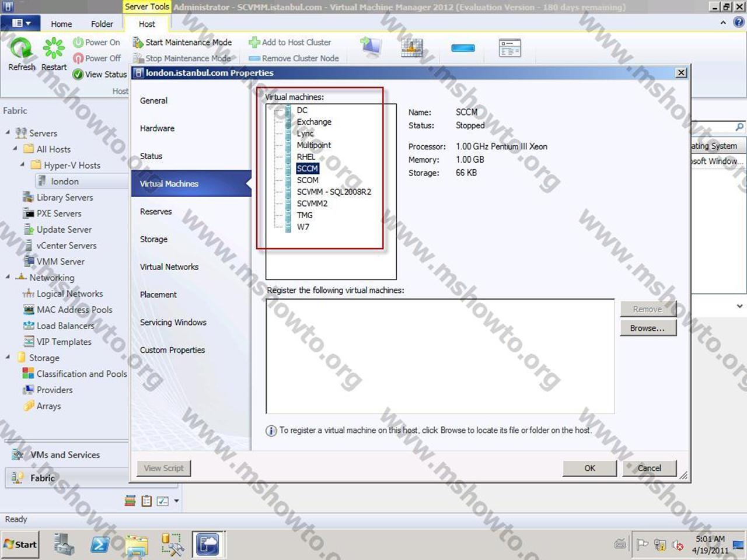Click the monitor with arrow ribbon icon
Viewport: 747px width, 560px height.
371,47
